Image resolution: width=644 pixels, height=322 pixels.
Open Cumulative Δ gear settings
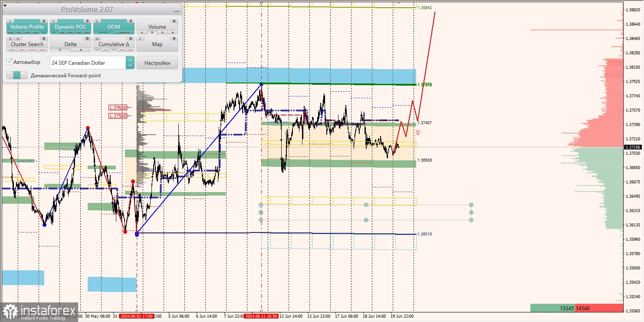131,38
